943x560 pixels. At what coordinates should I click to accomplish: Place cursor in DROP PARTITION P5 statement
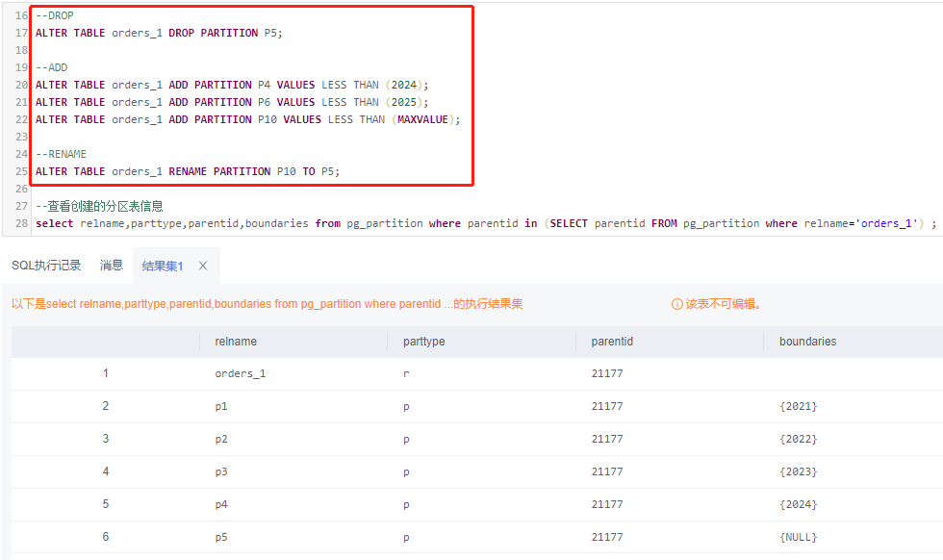159,33
